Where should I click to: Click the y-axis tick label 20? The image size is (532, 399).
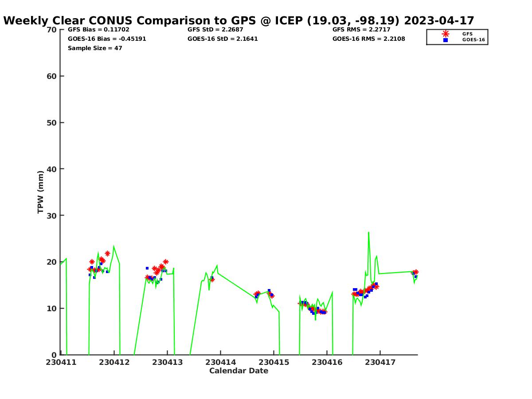click(x=52, y=262)
